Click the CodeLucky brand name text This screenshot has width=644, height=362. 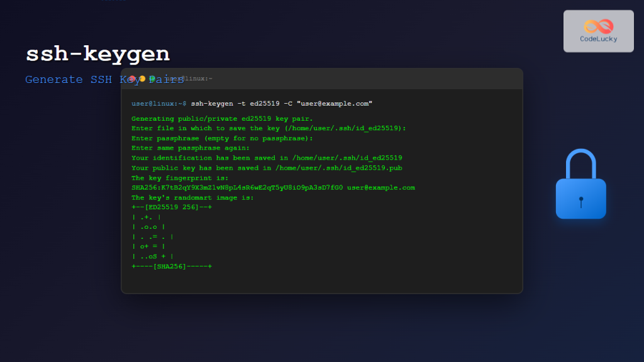[598, 39]
